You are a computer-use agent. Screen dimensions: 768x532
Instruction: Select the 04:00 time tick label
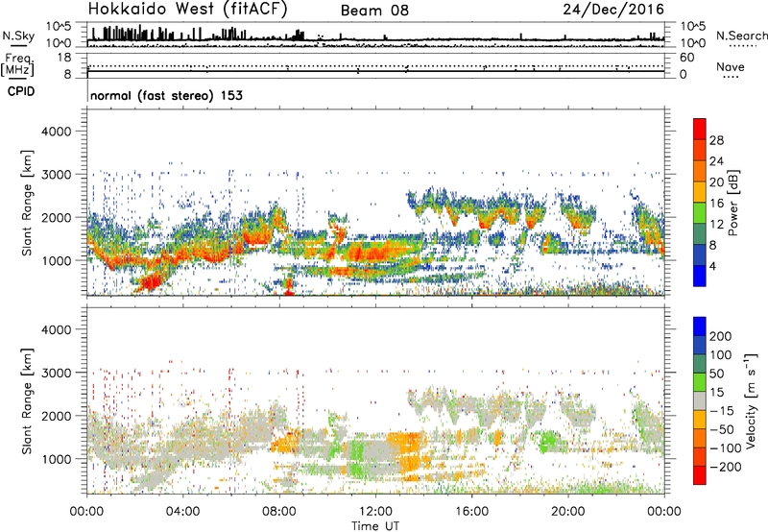pos(182,512)
